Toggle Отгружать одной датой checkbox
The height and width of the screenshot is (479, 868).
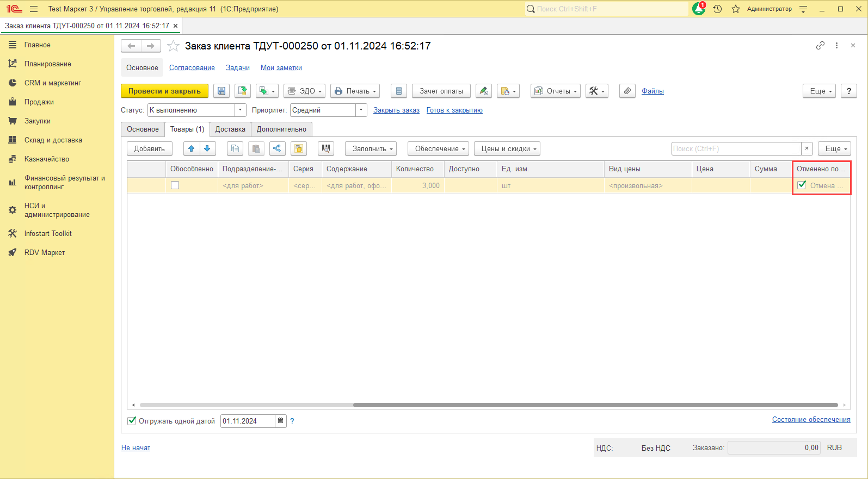coord(132,421)
